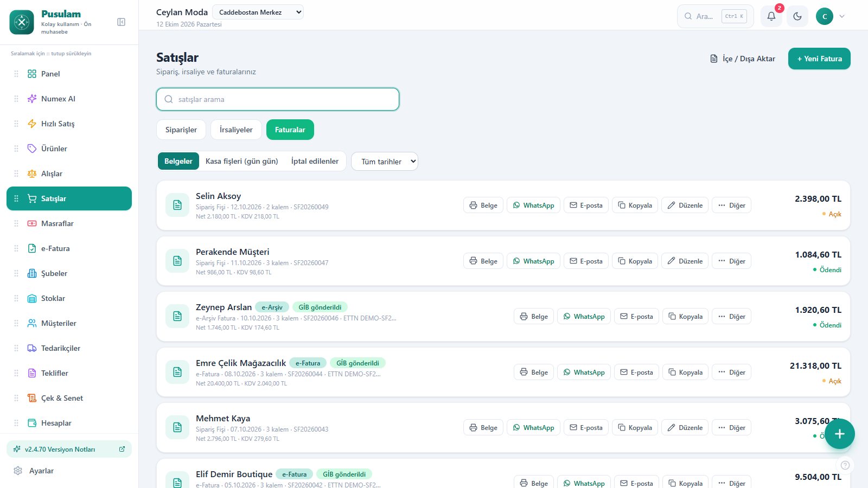The height and width of the screenshot is (488, 868).
Task: Click WhatsApp for Selin Aksoy
Action: point(533,206)
